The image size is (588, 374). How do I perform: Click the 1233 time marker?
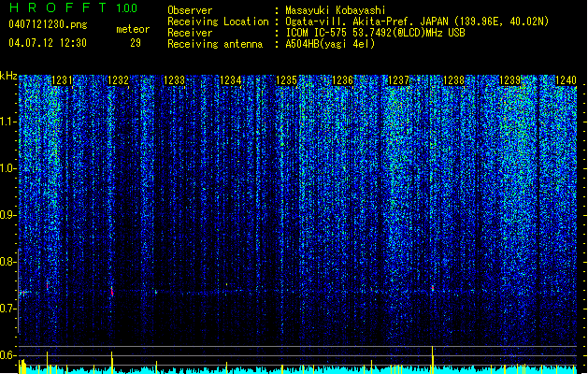175,80
